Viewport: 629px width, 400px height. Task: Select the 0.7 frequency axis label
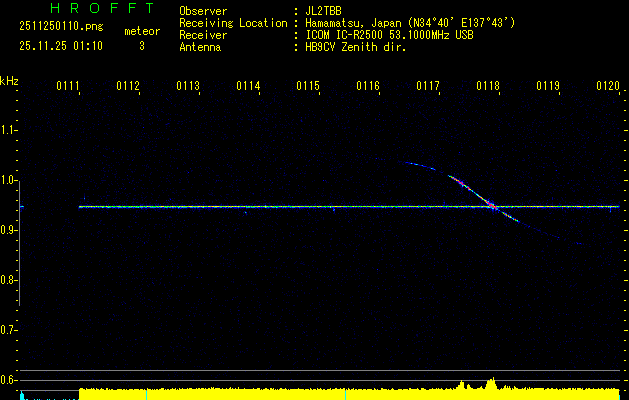click(10, 330)
